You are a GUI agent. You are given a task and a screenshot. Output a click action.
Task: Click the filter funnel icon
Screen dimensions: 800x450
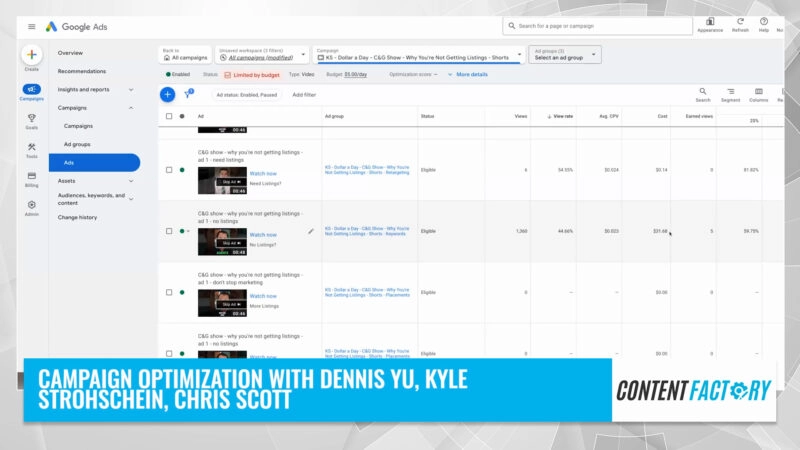[x=188, y=94]
